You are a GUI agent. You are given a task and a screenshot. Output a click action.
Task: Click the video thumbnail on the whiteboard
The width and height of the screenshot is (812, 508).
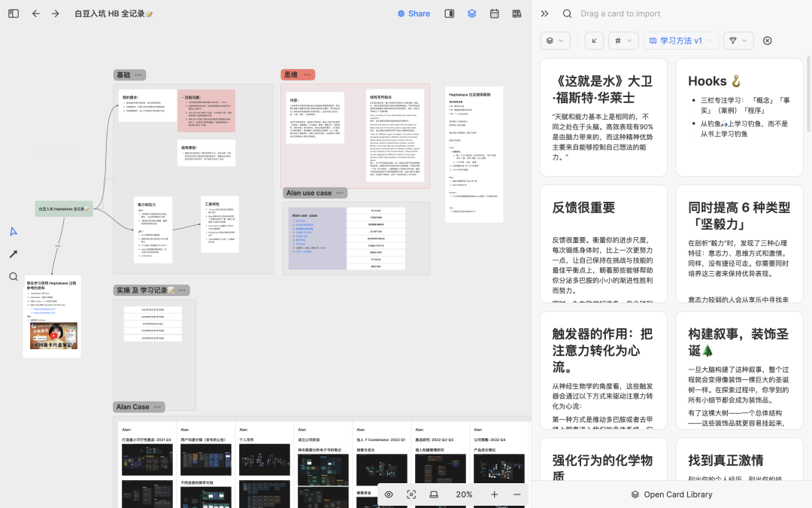(x=53, y=336)
